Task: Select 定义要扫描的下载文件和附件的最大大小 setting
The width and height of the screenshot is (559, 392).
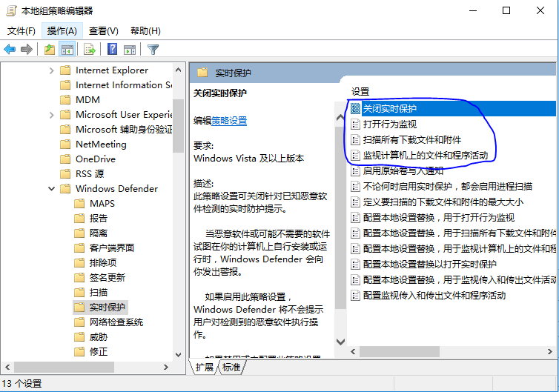Action: click(443, 202)
